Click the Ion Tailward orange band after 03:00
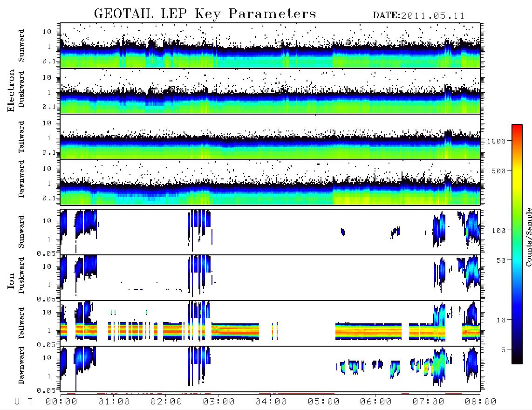This screenshot has height=410, width=532. [x=235, y=331]
